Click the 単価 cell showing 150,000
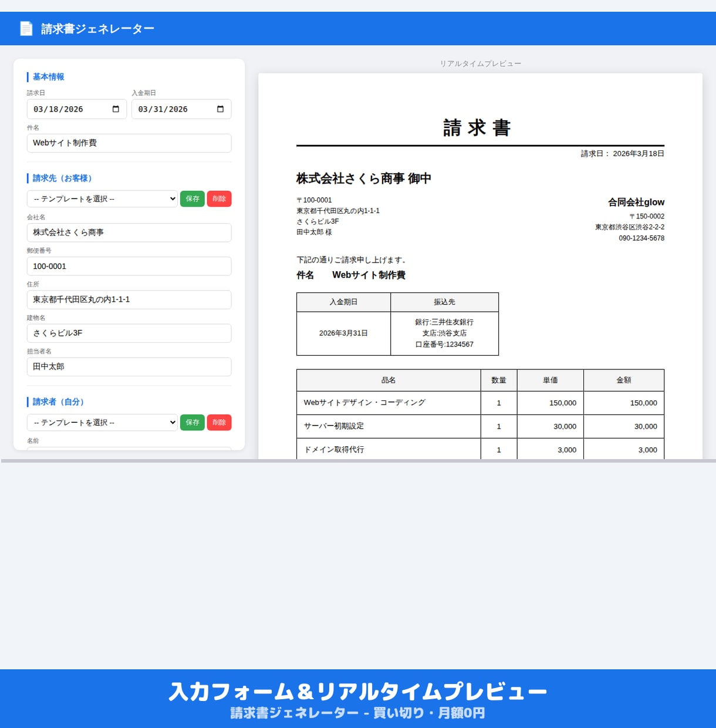Screen dimensions: 716x728 click(x=550, y=403)
